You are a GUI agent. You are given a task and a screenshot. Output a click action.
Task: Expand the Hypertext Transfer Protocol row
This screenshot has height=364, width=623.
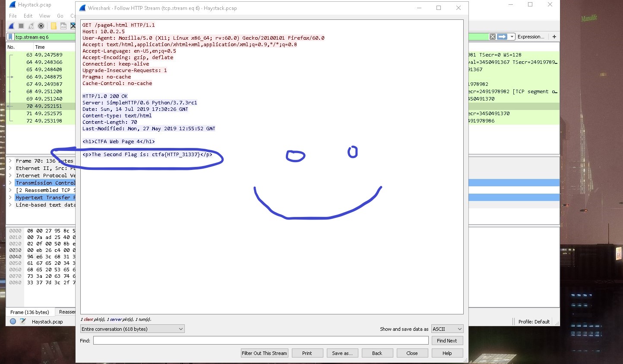10,198
